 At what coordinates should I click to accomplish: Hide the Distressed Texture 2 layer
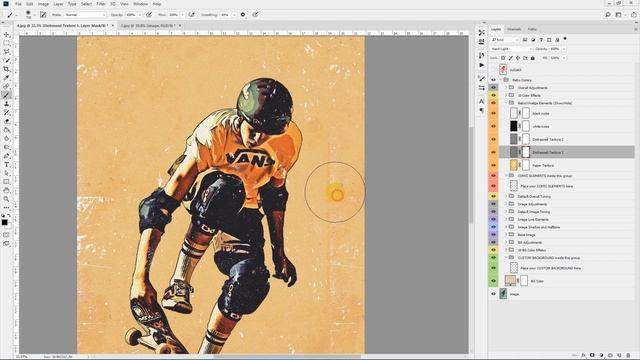pyautogui.click(x=493, y=139)
